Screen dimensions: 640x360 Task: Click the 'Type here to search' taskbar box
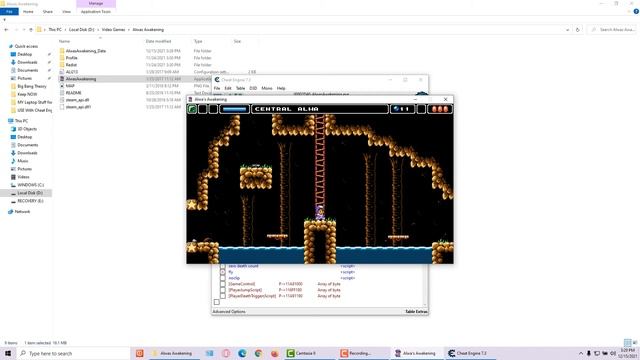(73, 353)
